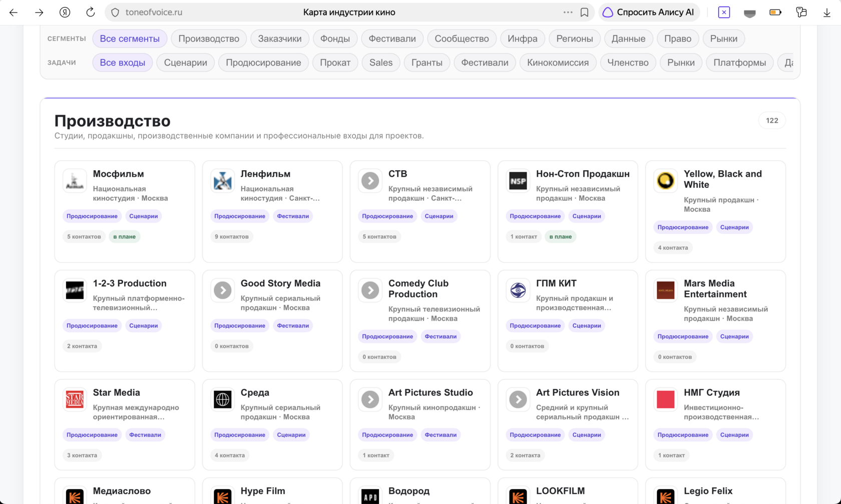This screenshot has width=841, height=504.
Task: Click the Сценарии tag on 1-2-3 Production card
Action: tap(144, 326)
